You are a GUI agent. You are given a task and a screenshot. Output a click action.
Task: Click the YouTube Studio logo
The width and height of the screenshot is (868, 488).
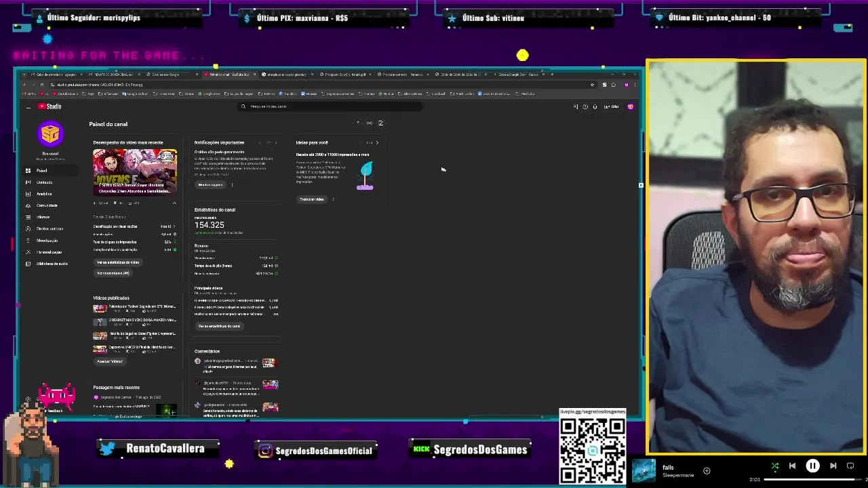[x=50, y=106]
